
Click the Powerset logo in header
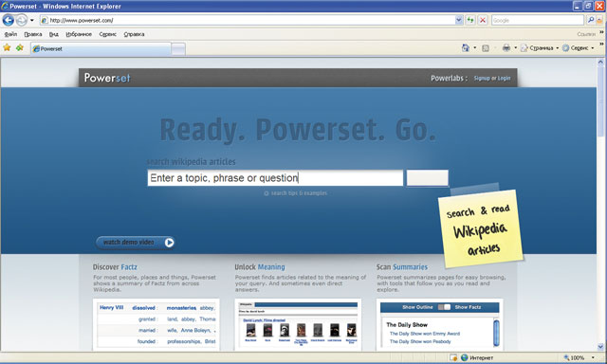click(107, 78)
